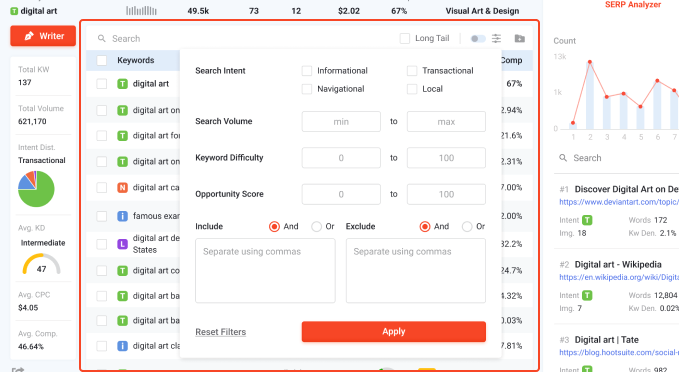Screen dimensions: 679x372
Task: Click the SERP search magnifier icon
Action: (x=563, y=158)
